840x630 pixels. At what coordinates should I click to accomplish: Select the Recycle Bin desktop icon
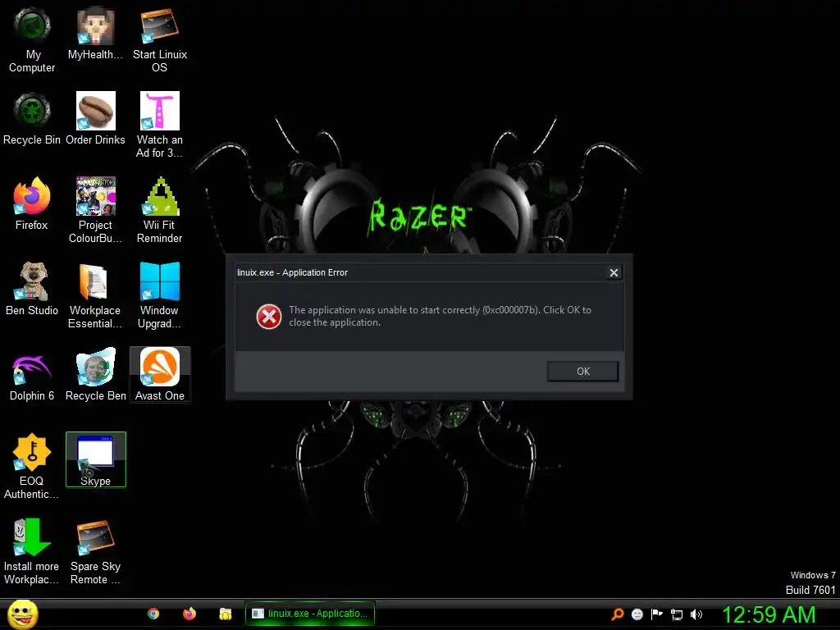click(32, 119)
